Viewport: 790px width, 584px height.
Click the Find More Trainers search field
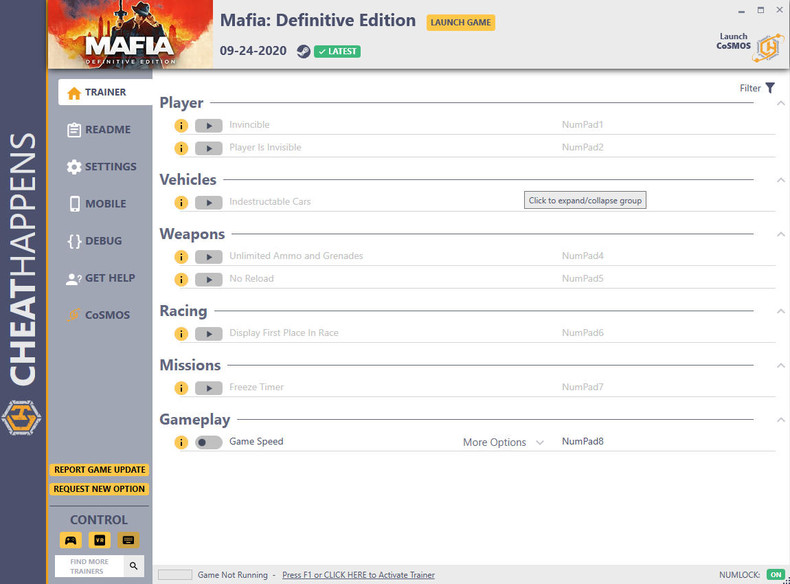tap(89, 566)
